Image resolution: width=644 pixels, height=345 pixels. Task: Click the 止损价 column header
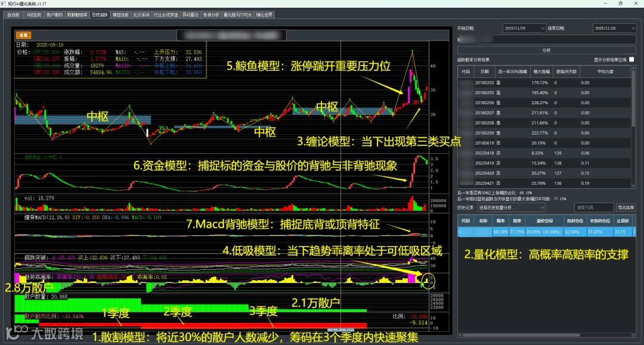[623, 220]
